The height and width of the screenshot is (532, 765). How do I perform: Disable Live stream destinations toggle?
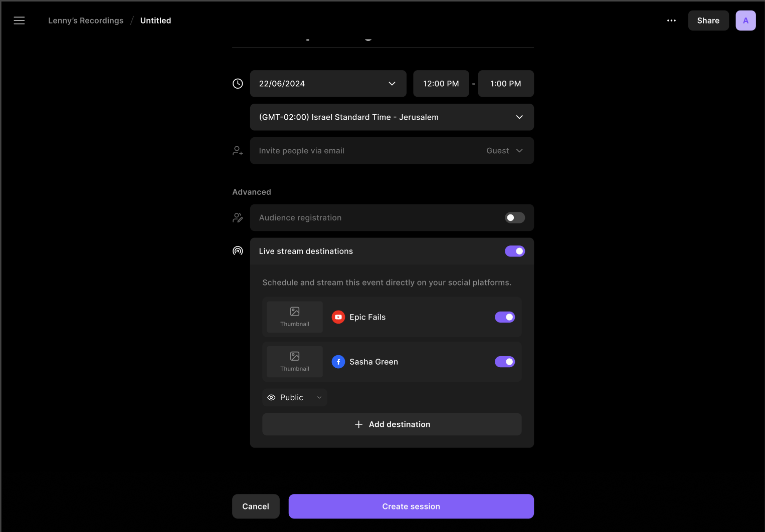pos(514,251)
